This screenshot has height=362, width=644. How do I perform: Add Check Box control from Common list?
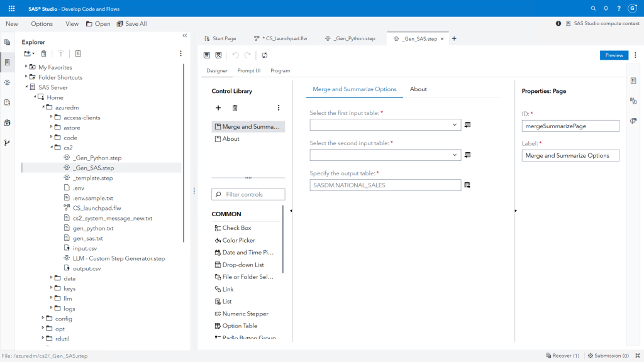(236, 228)
